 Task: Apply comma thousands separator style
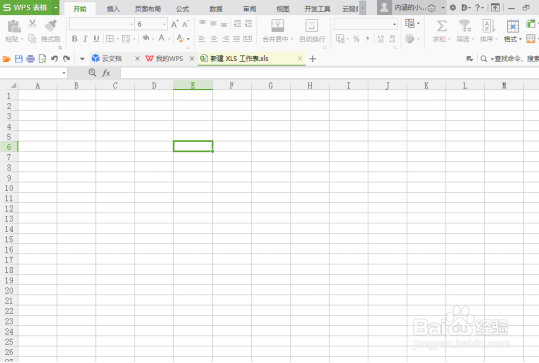[x=367, y=39]
